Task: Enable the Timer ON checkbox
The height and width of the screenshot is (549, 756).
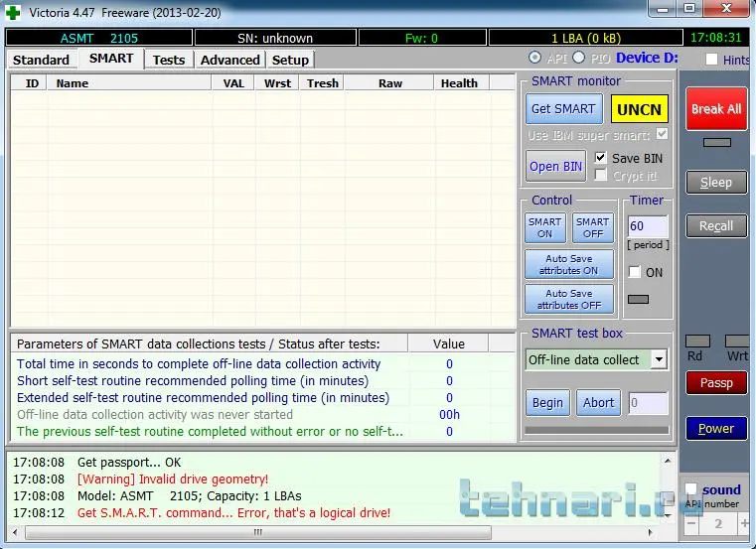Action: (x=635, y=272)
